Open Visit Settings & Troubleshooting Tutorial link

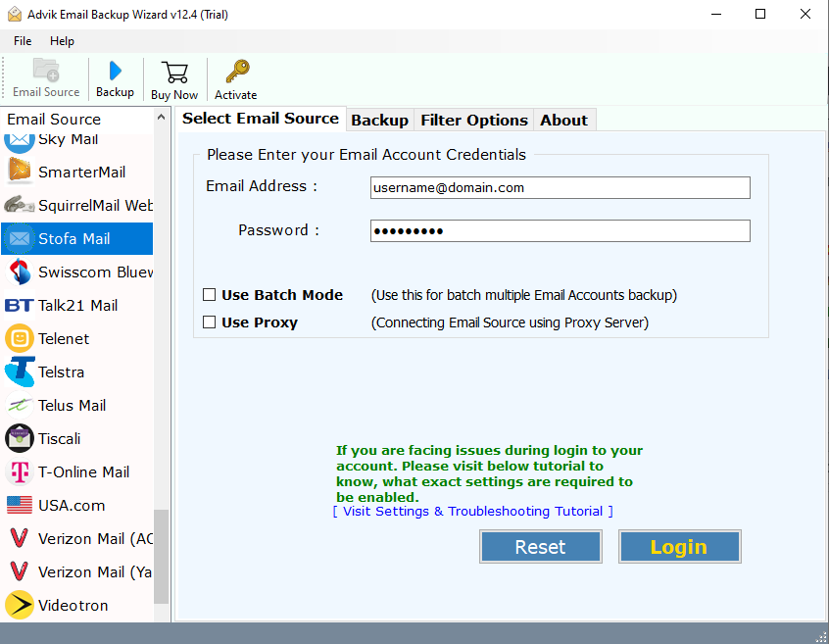(472, 512)
